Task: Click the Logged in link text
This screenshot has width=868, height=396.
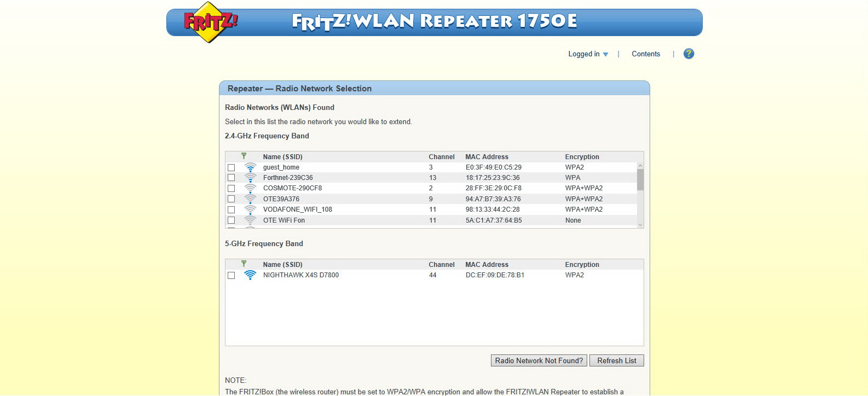Action: (584, 54)
